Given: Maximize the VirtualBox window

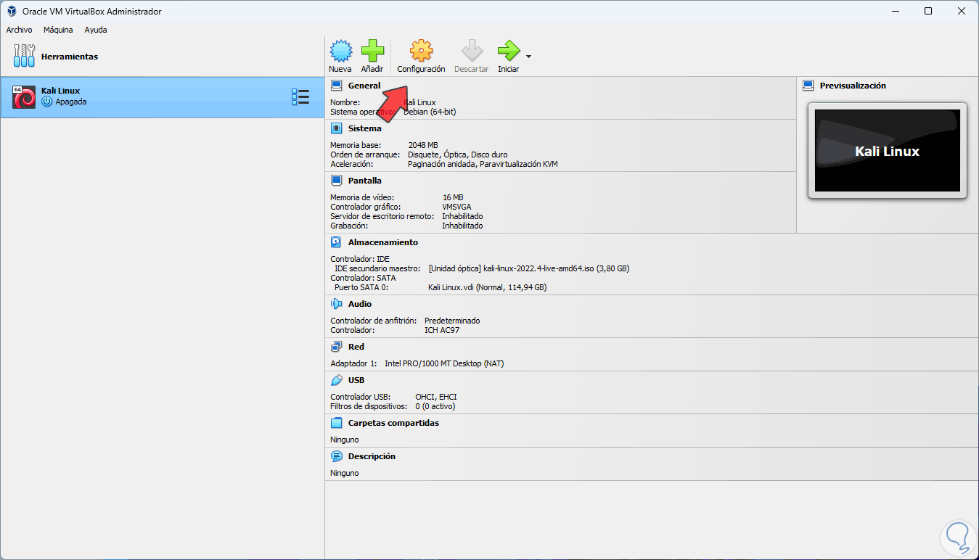Looking at the screenshot, I should tap(929, 12).
